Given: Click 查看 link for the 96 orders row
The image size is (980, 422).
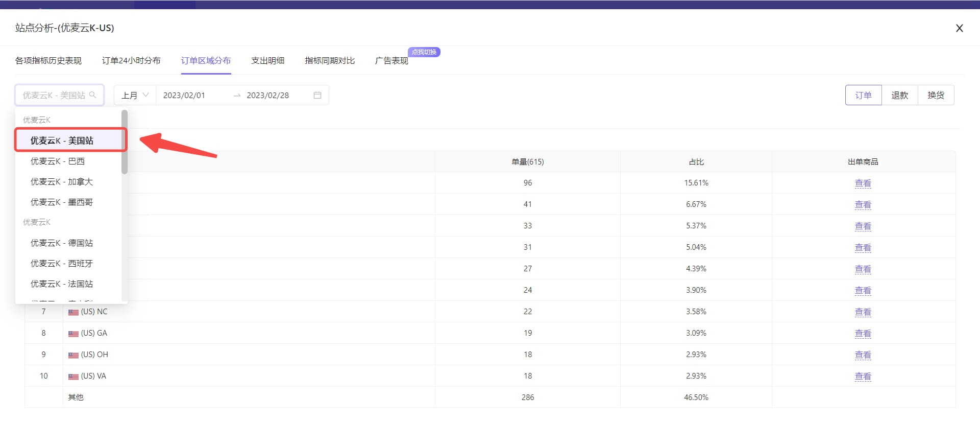Looking at the screenshot, I should coord(863,183).
